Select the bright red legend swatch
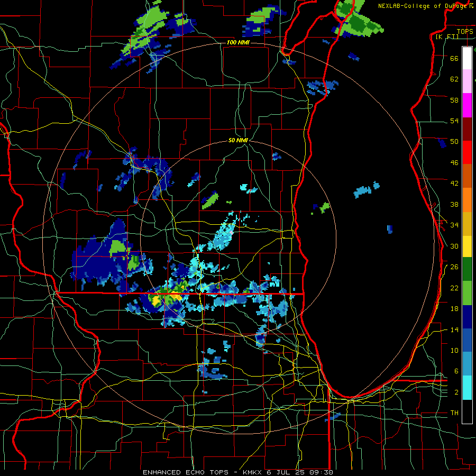Screen dimensions: 476x476 point(467,152)
